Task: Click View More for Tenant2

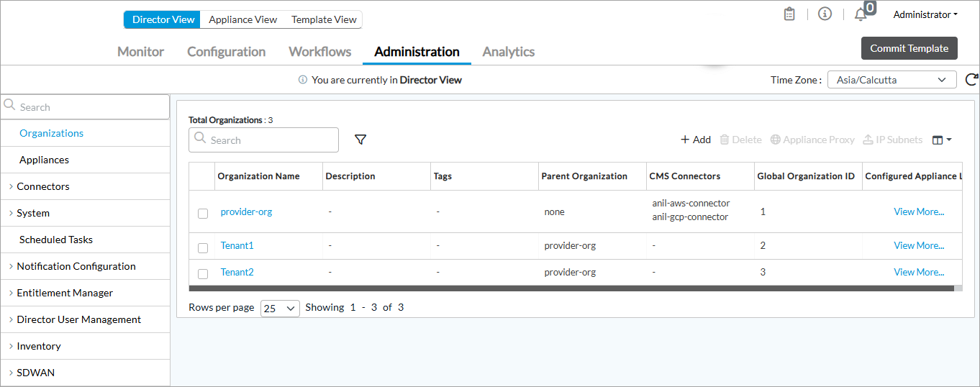Action: [x=919, y=272]
